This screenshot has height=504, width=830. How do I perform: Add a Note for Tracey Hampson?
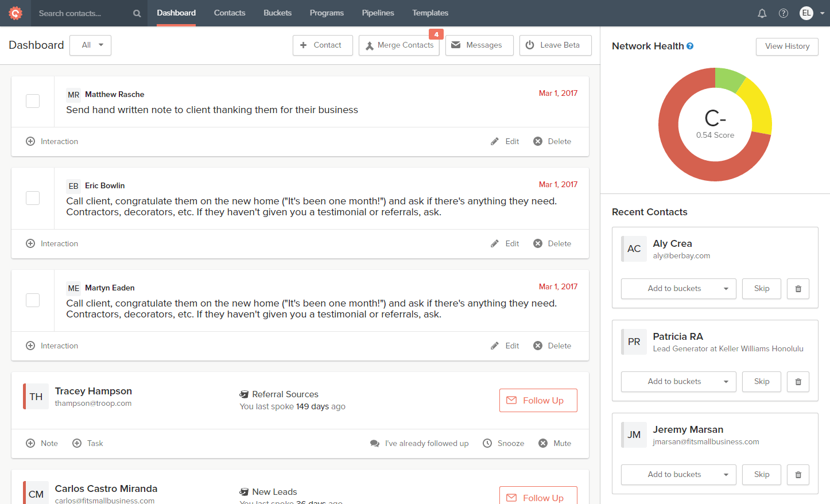coord(42,443)
